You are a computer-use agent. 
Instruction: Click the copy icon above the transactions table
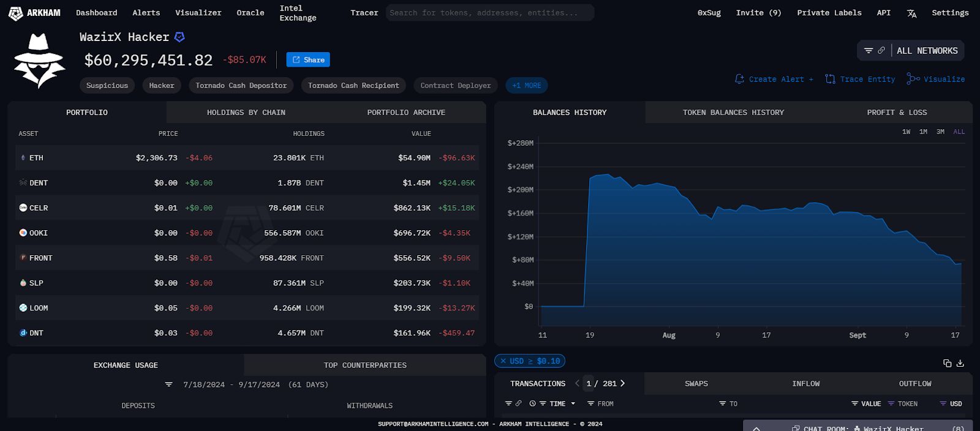point(947,363)
